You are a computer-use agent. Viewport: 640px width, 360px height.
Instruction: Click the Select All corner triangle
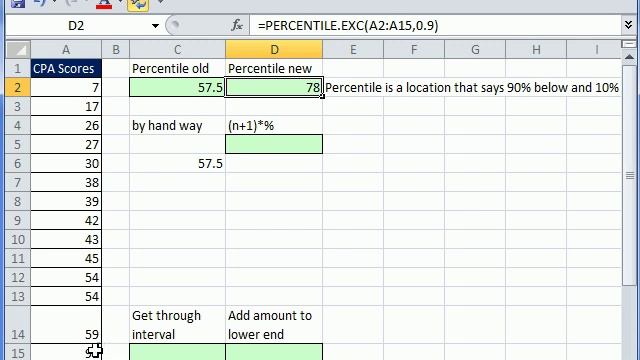click(18, 50)
